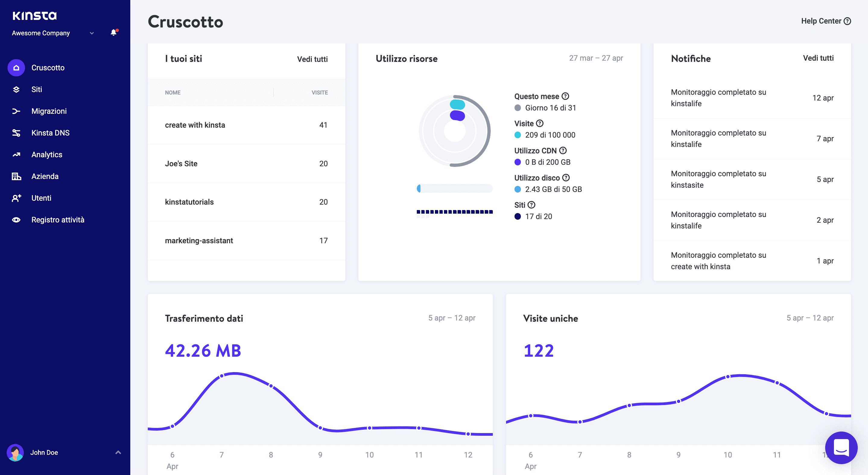This screenshot has height=475, width=868.
Task: Click John Doe's avatar thumbnail
Action: pos(15,452)
